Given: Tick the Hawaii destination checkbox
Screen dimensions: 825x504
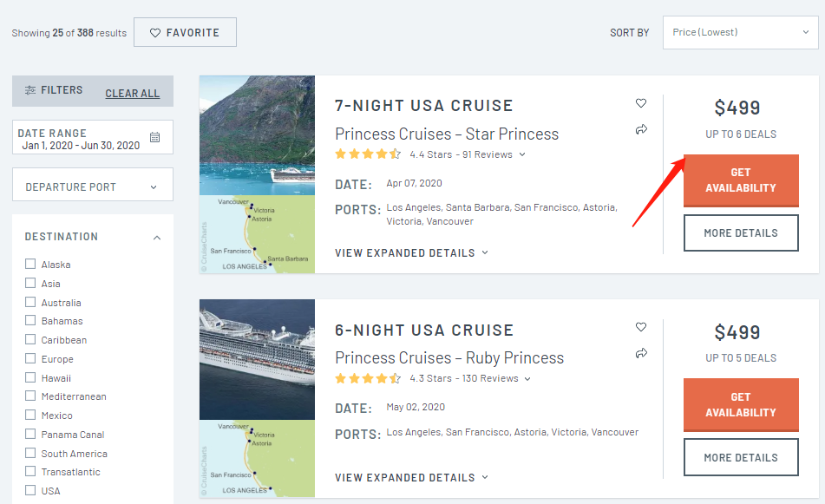Looking at the screenshot, I should point(30,378).
